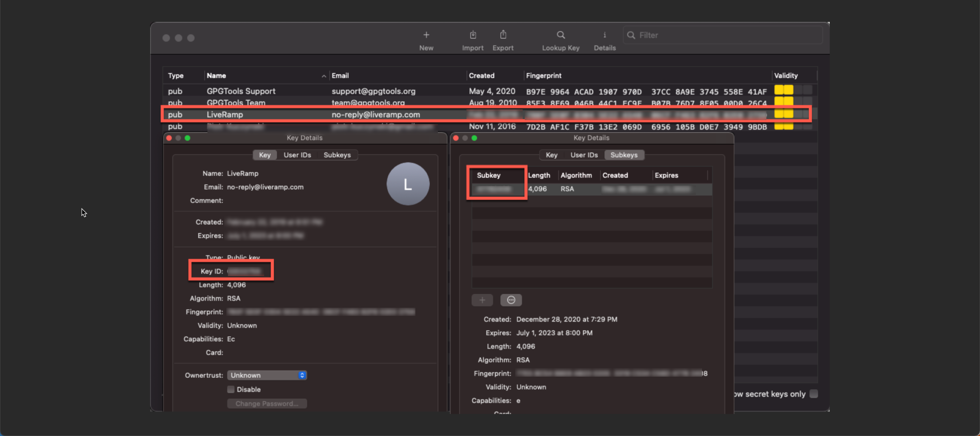Close the right Key Details window
The image size is (980, 436).
456,138
